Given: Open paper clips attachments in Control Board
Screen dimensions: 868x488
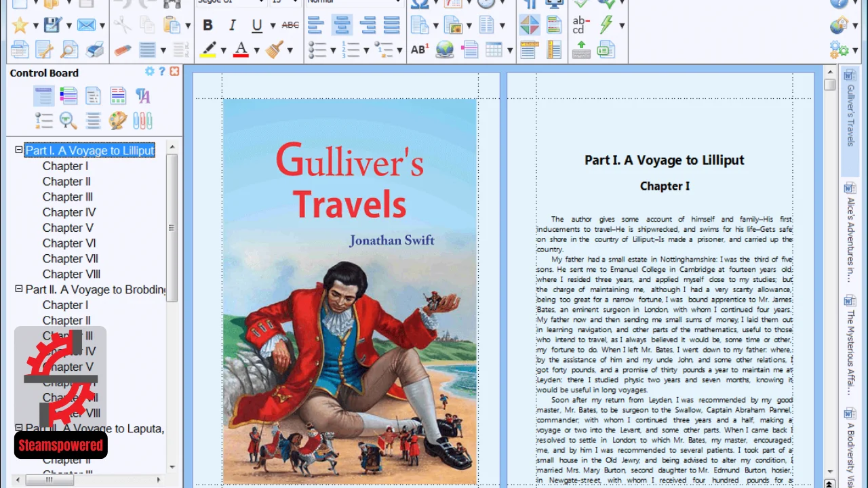Looking at the screenshot, I should pos(142,121).
